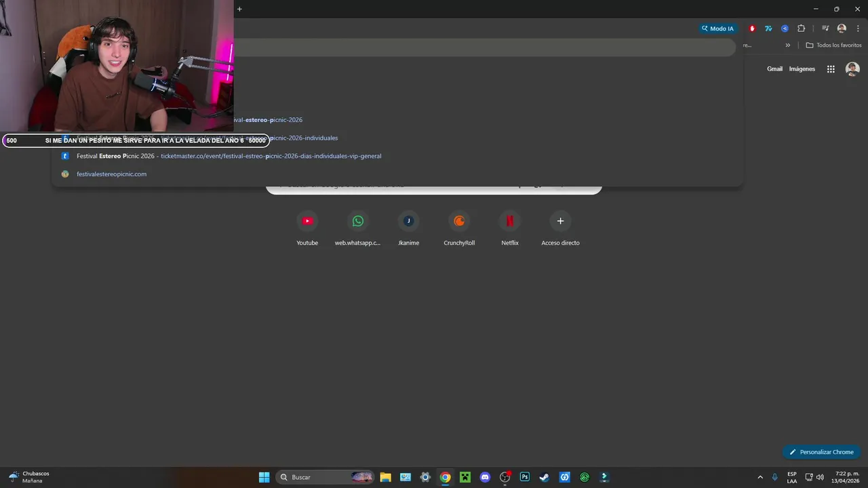Open the Windows Start menu
Viewport: 868px width, 488px height.
tap(264, 477)
